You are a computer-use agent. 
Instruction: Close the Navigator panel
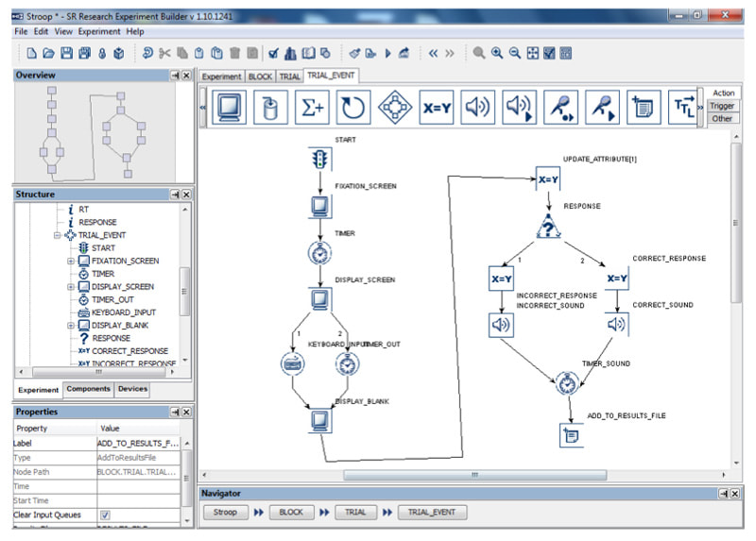(x=735, y=493)
